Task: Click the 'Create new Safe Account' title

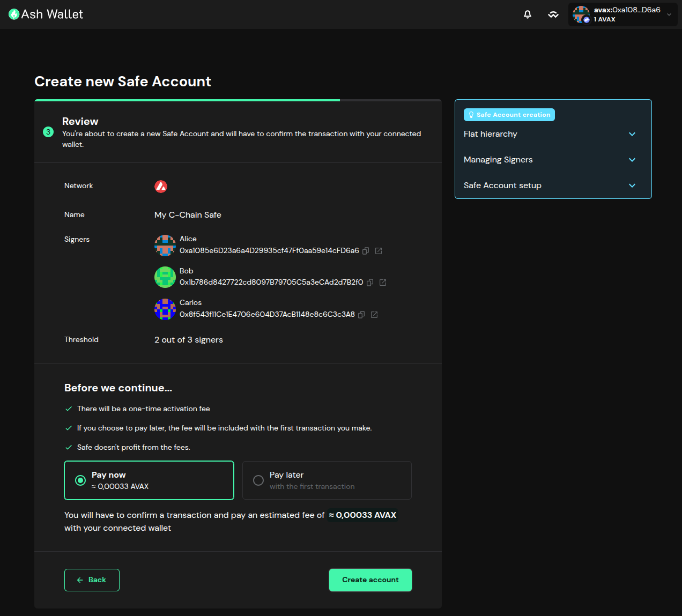Action: 123,81
